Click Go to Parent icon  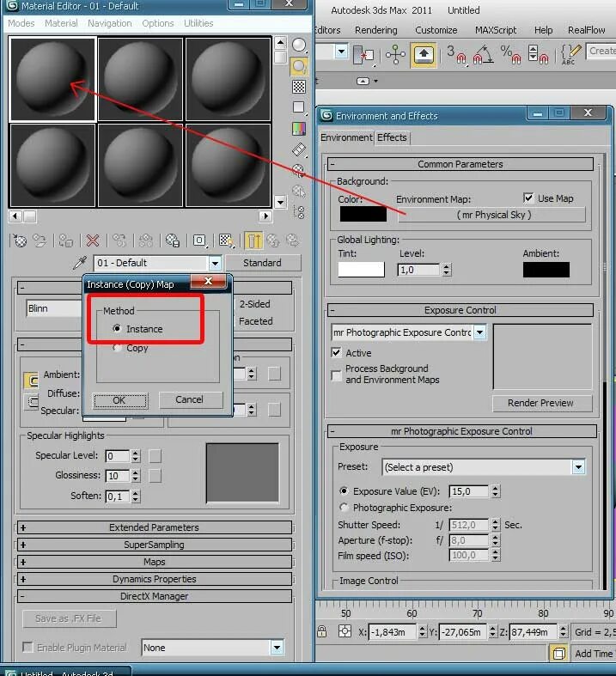273,241
